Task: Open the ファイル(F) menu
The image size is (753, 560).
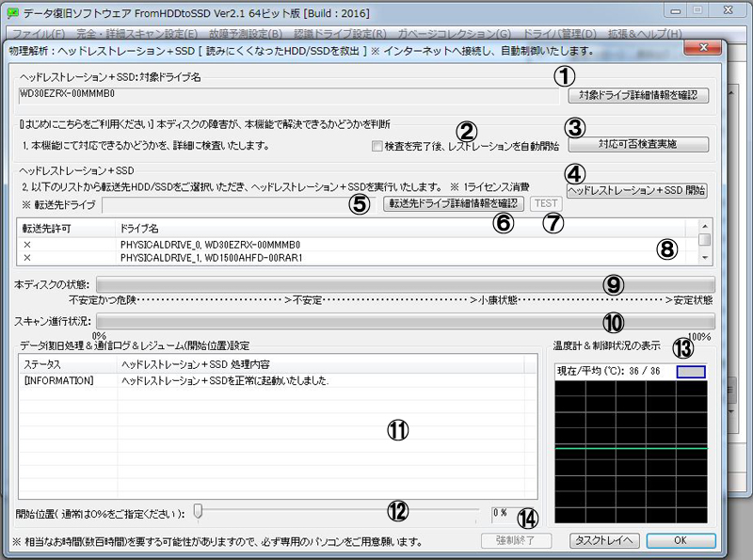Action: (39, 34)
